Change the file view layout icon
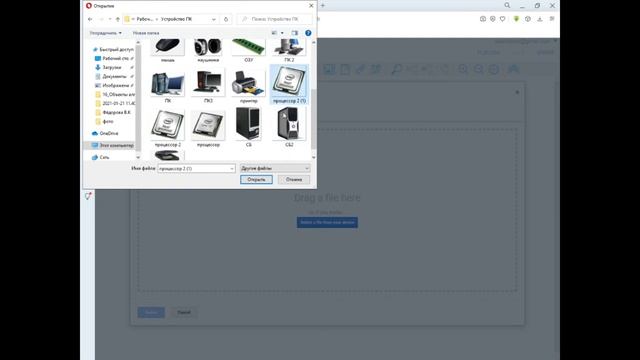 [274, 33]
